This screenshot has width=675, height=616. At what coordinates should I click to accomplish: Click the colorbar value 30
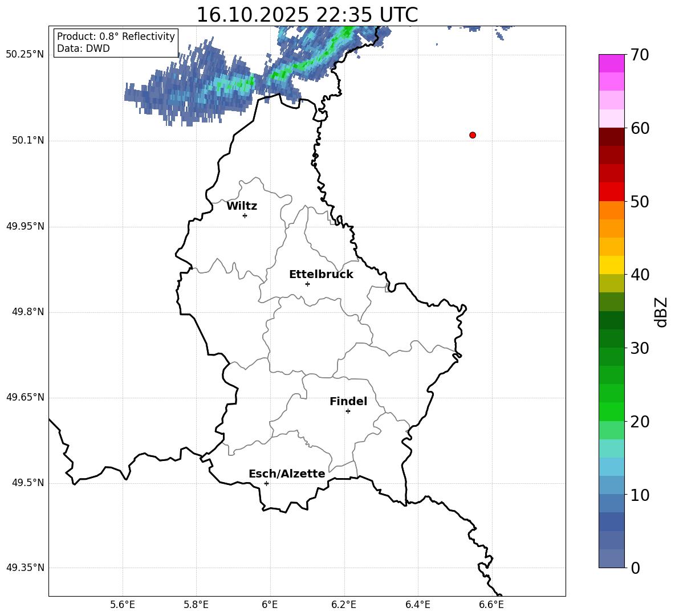[x=640, y=348]
